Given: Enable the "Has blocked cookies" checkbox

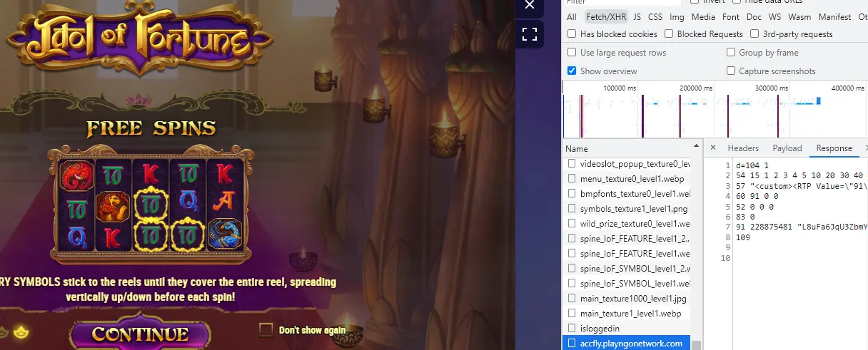Looking at the screenshot, I should [572, 34].
